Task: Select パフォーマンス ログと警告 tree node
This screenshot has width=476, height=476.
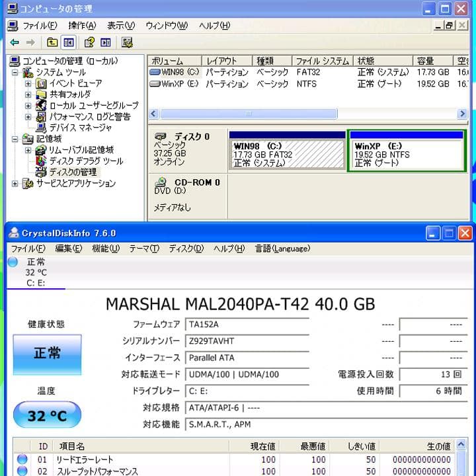Action: coord(90,117)
